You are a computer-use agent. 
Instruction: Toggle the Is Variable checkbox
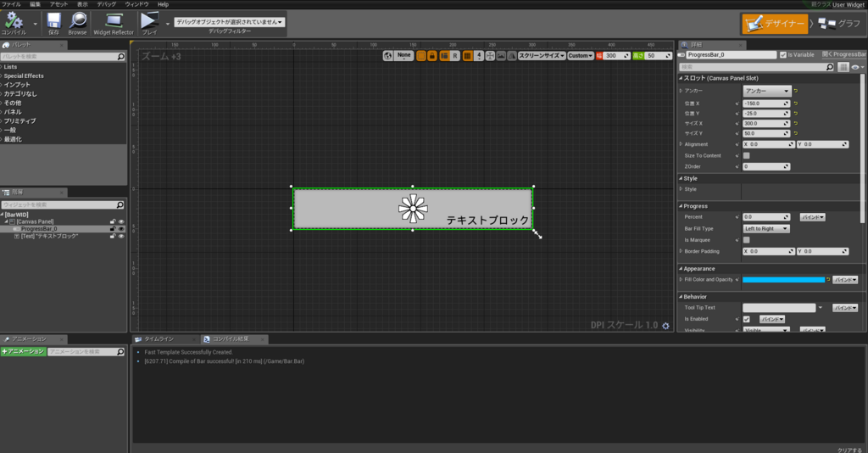[x=782, y=55]
